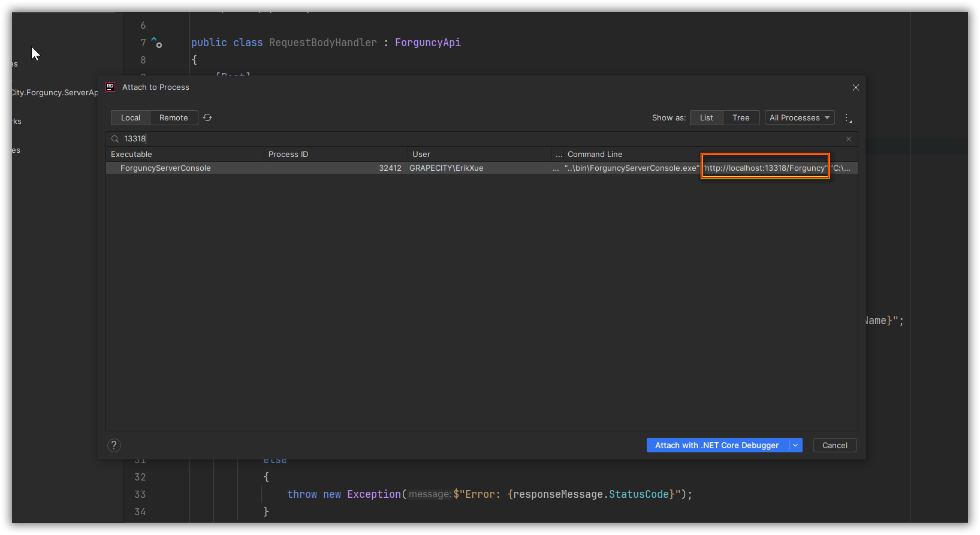The width and height of the screenshot is (980, 535).
Task: Cancel the attach dialog
Action: pyautogui.click(x=834, y=445)
